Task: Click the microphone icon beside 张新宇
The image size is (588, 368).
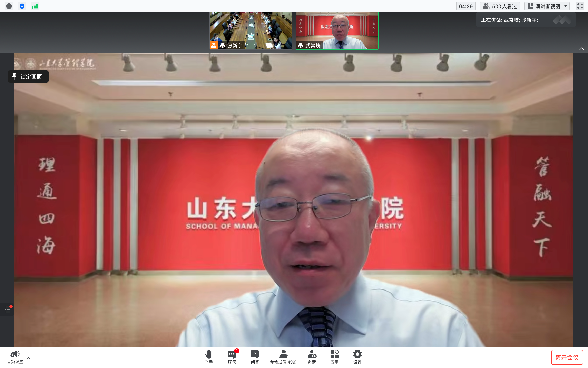Action: [222, 46]
